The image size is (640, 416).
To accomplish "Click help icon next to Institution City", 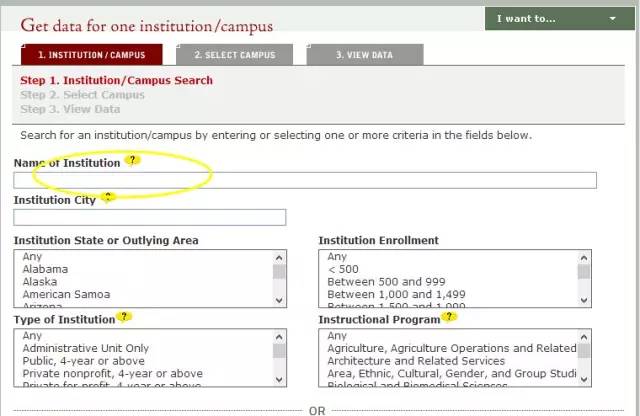I will (107, 198).
